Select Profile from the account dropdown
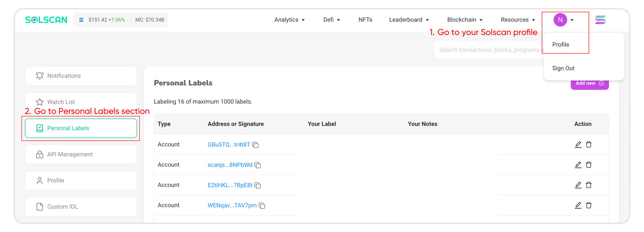The height and width of the screenshot is (232, 644). point(561,45)
